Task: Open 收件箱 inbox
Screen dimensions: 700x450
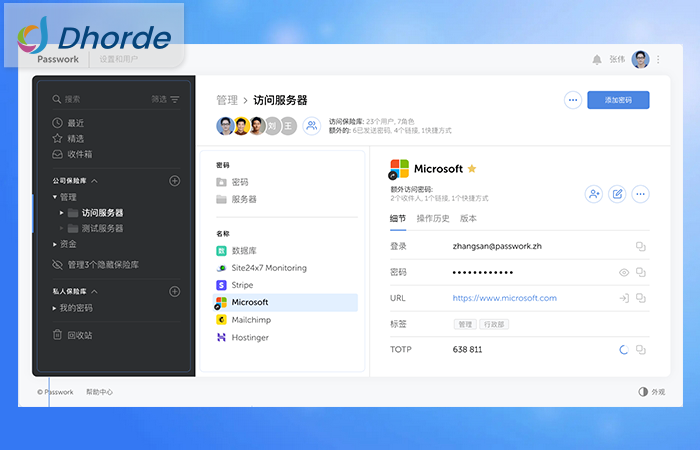Action: point(72,154)
